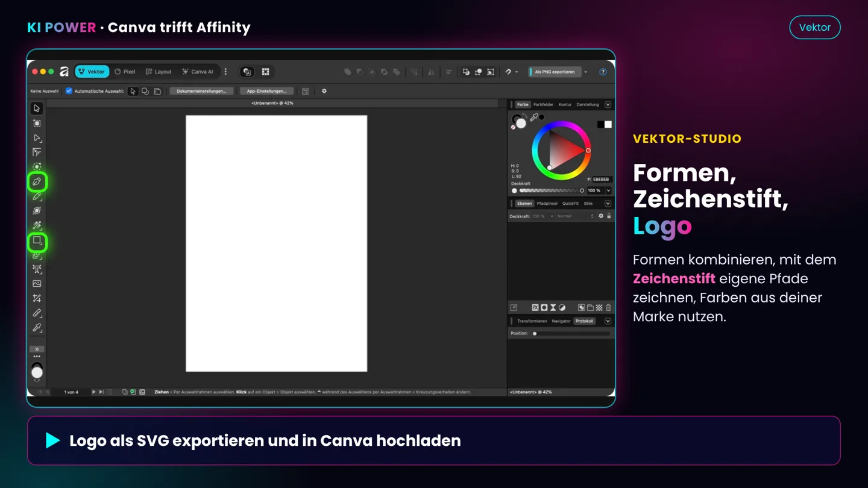Click the text-style icon beside grid button
Screen dimensions: 868x488
pos(247,72)
